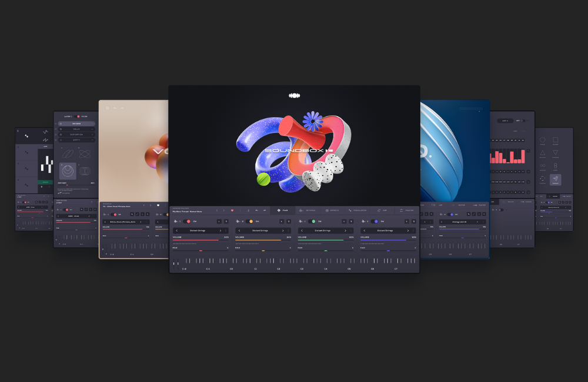Expand the Distortion effect slot

click(92, 135)
